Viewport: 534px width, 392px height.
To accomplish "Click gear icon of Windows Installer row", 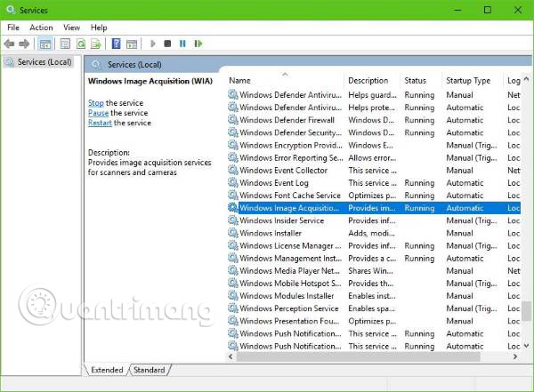I will (x=233, y=233).
